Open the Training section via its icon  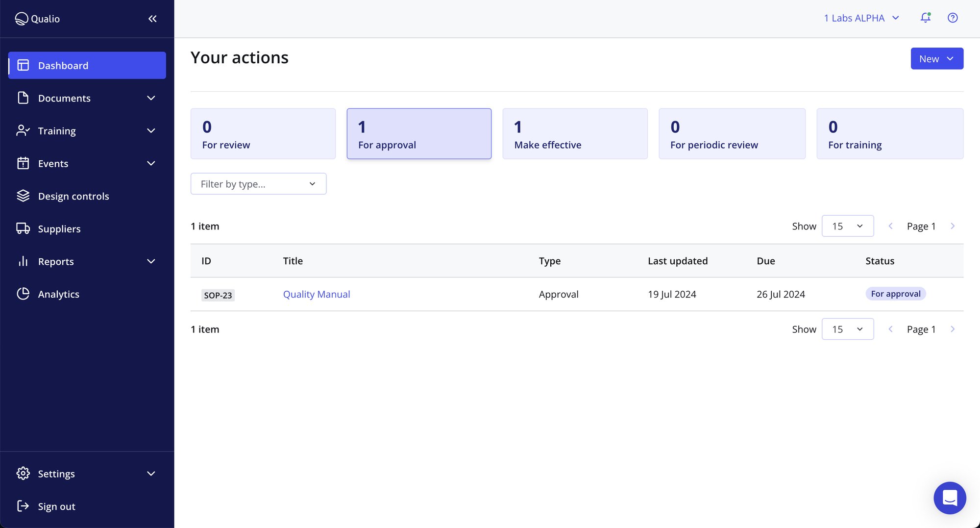(23, 130)
